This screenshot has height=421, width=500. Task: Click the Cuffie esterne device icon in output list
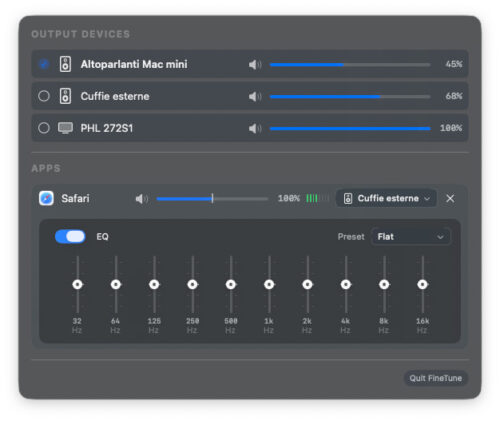65,96
